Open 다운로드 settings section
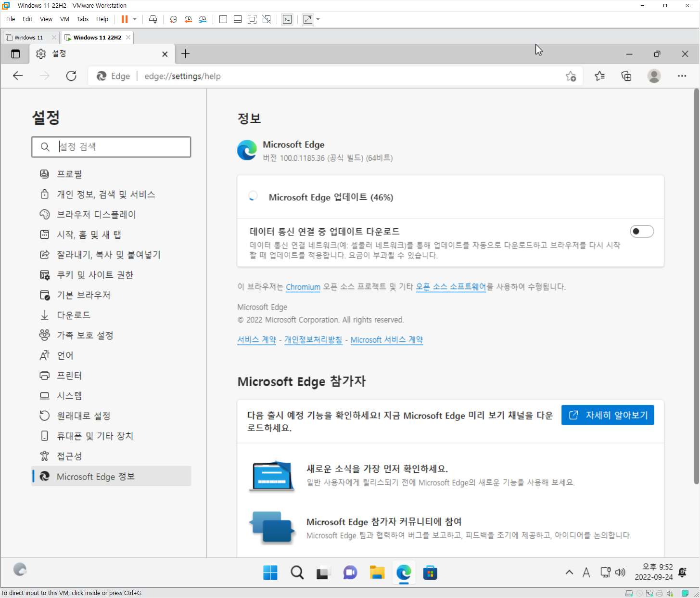The height and width of the screenshot is (598, 700). click(x=111, y=315)
